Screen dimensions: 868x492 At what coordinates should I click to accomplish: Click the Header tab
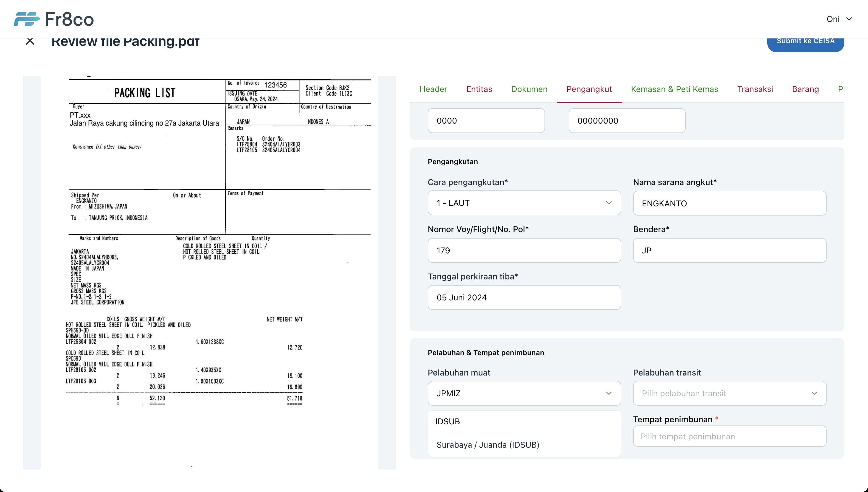pyautogui.click(x=433, y=89)
